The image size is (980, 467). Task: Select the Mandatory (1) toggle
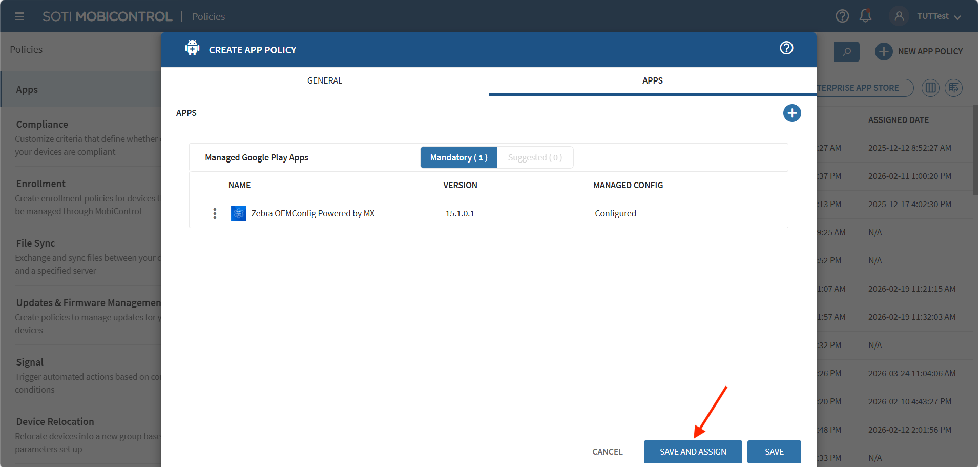click(x=458, y=158)
